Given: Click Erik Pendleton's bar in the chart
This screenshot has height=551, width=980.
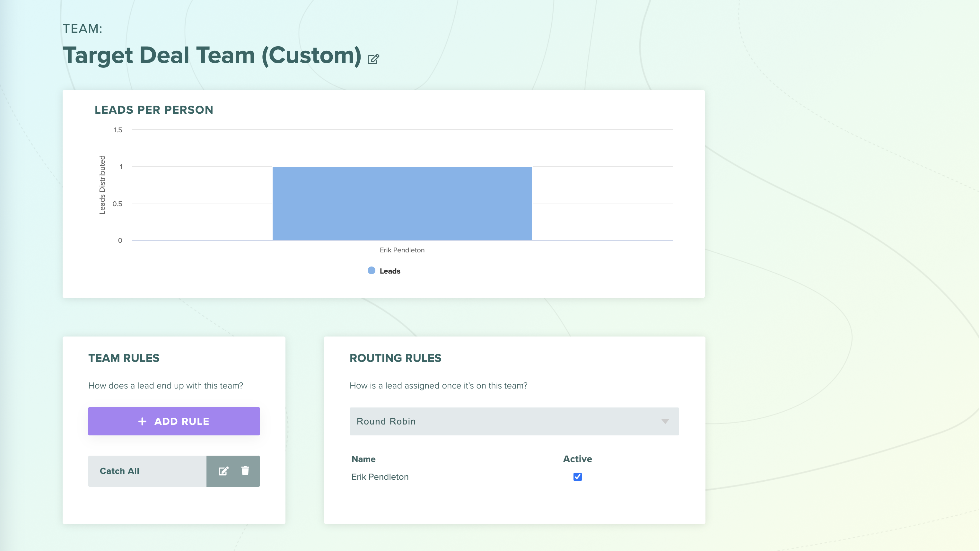Looking at the screenshot, I should (x=402, y=204).
